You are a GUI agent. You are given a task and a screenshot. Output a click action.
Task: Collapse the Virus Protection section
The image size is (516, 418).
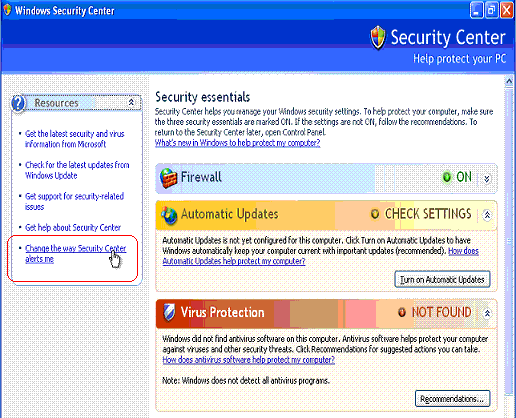[487, 313]
